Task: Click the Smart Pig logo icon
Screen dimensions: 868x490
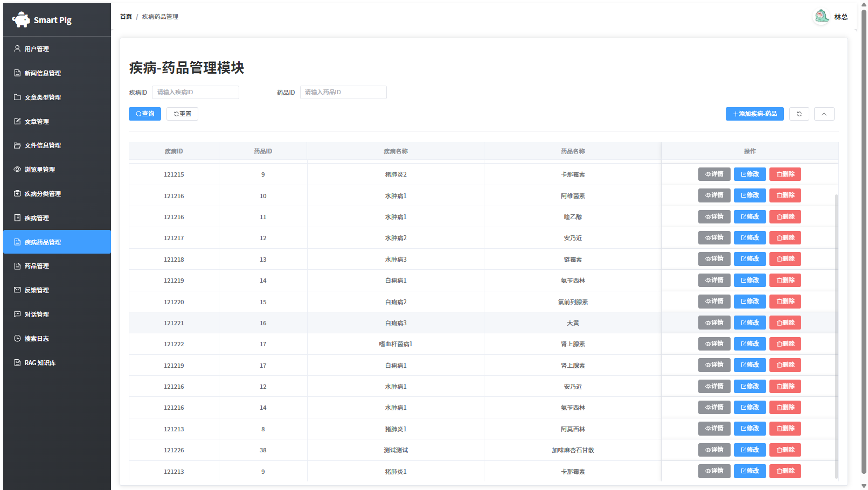Action: pos(21,20)
